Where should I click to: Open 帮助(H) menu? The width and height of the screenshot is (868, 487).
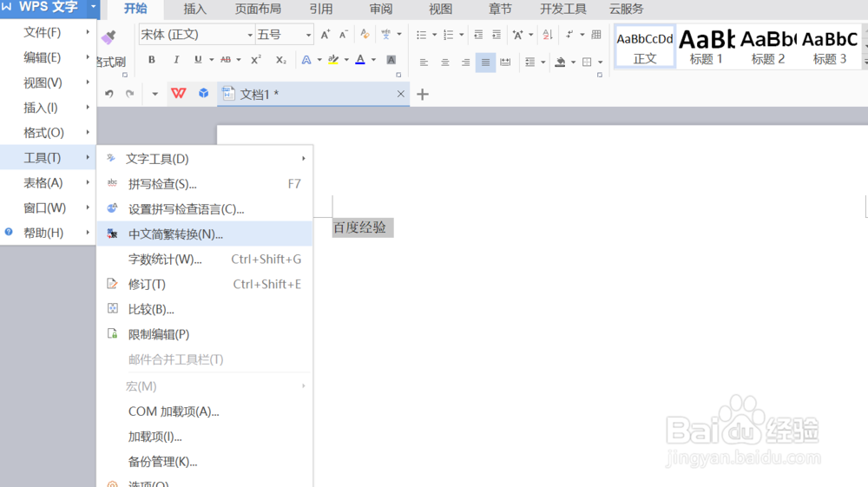pos(48,233)
